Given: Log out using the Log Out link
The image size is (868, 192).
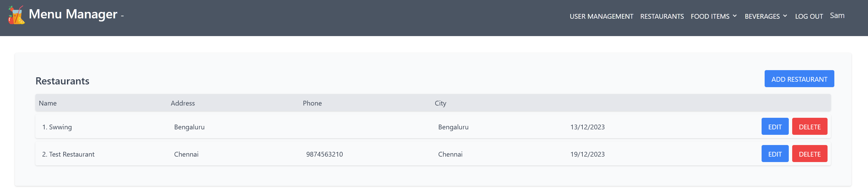Looking at the screenshot, I should 809,16.
